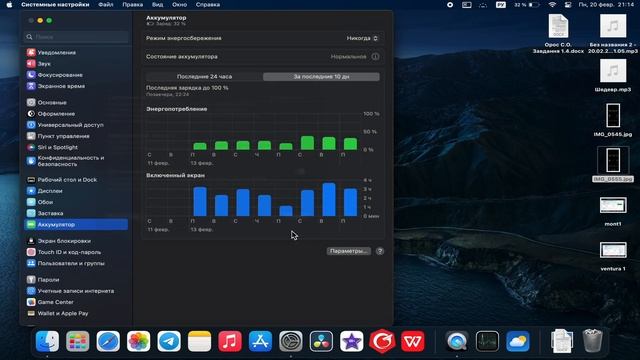Open Sound (Звук) settings icon
Viewport: 640px width, 360px height.
click(x=31, y=64)
